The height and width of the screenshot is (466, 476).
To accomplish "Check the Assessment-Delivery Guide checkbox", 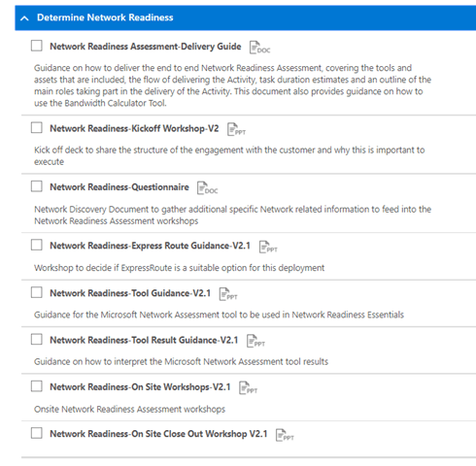I will point(37,46).
